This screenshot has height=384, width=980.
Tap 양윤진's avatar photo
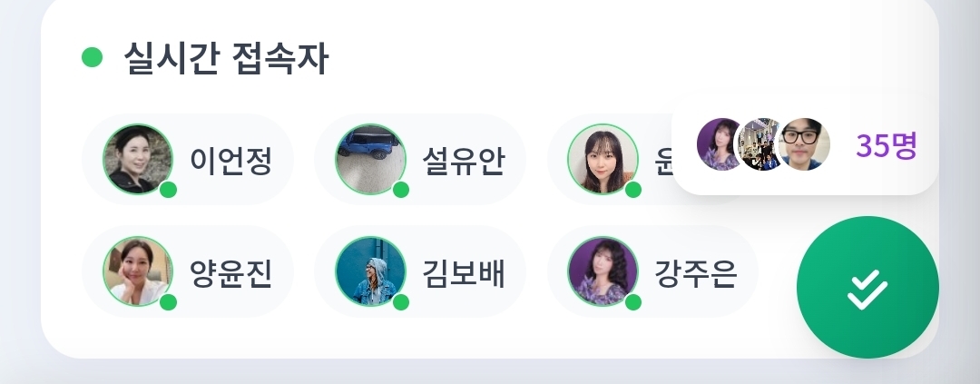click(138, 271)
